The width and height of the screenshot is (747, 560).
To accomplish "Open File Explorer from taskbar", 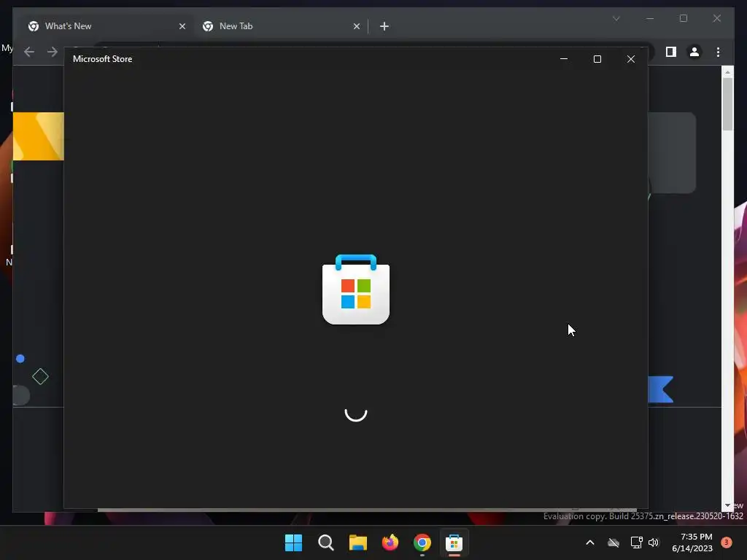I will click(357, 542).
